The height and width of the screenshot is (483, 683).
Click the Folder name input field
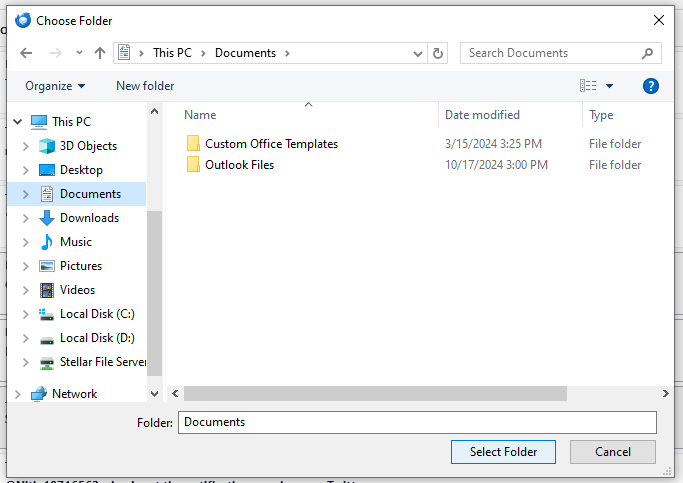point(417,422)
